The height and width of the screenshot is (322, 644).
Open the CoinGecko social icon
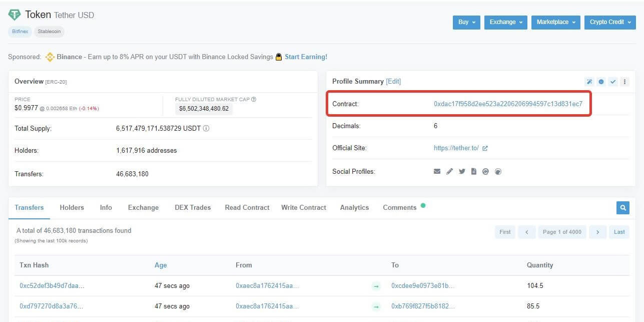[498, 171]
